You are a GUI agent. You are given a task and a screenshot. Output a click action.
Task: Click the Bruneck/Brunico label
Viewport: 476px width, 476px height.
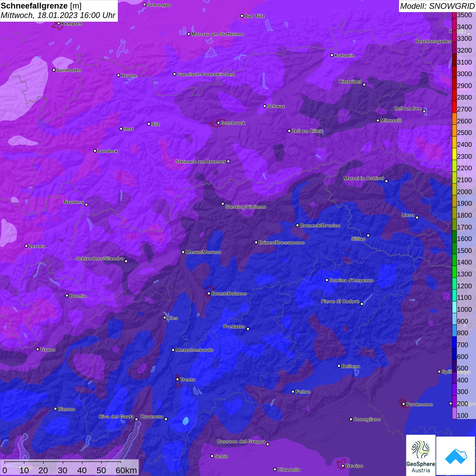(320, 225)
